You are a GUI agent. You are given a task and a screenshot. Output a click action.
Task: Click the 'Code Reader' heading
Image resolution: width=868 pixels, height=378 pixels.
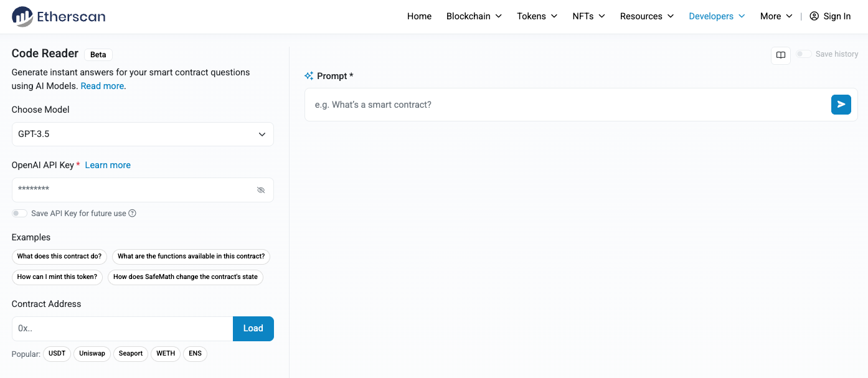45,54
